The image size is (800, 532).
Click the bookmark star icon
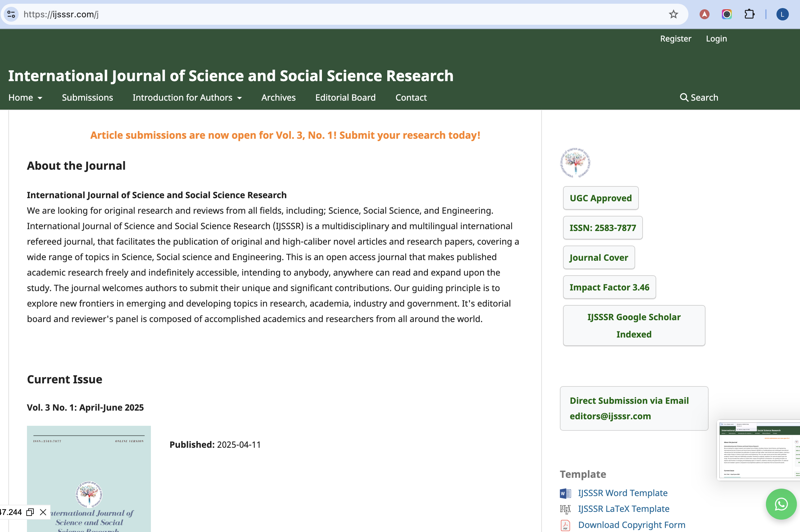673,14
